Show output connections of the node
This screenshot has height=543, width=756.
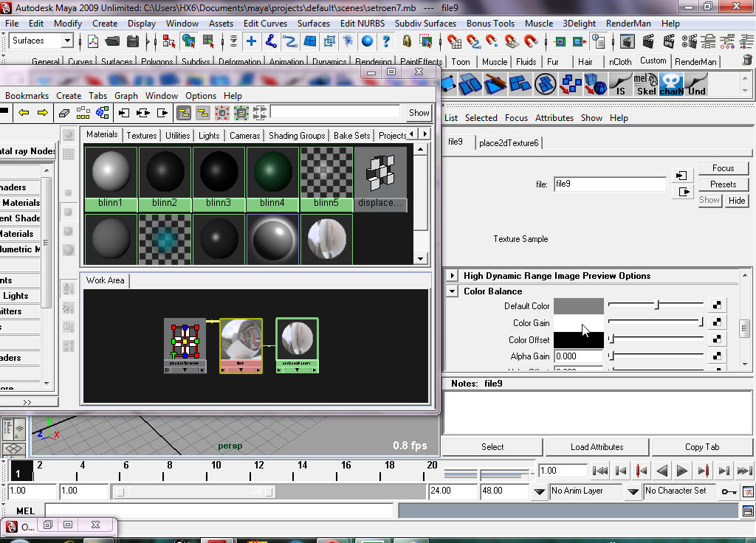(x=162, y=113)
